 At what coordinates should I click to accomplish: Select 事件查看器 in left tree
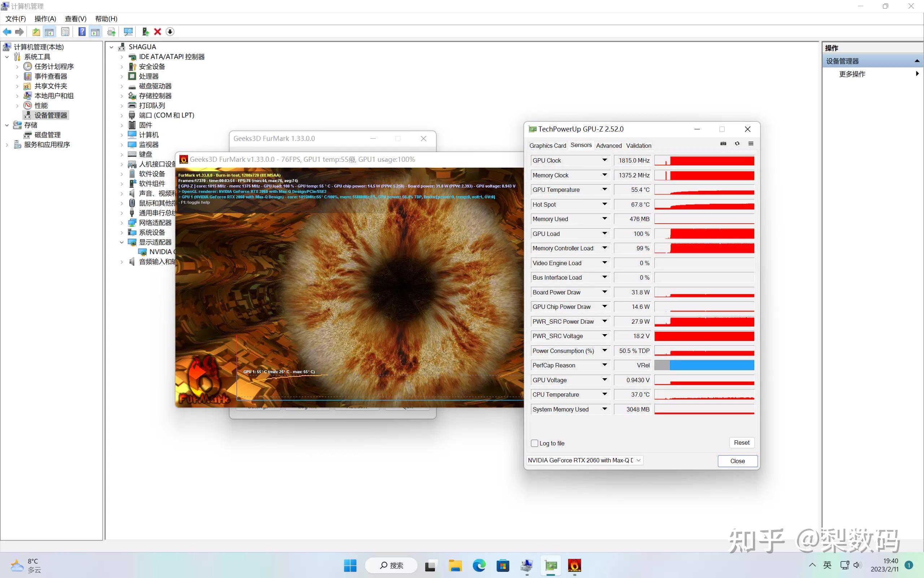[51, 77]
